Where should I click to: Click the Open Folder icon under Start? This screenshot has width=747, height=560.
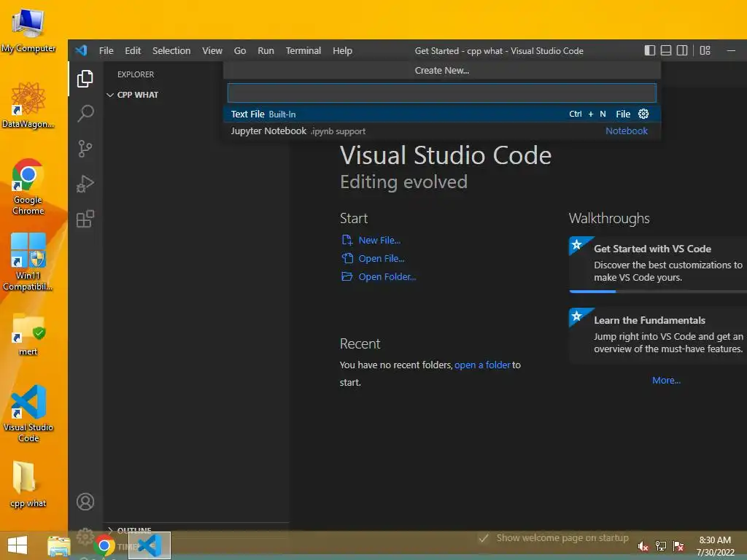(x=347, y=276)
